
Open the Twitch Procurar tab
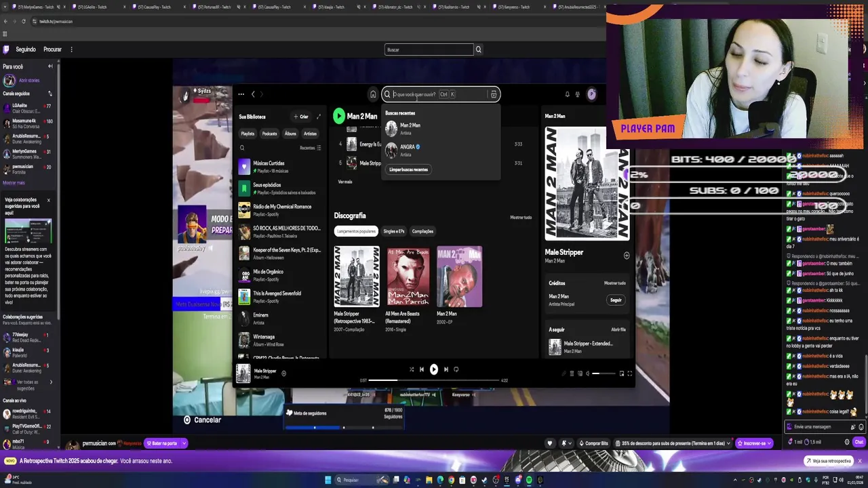(52, 49)
